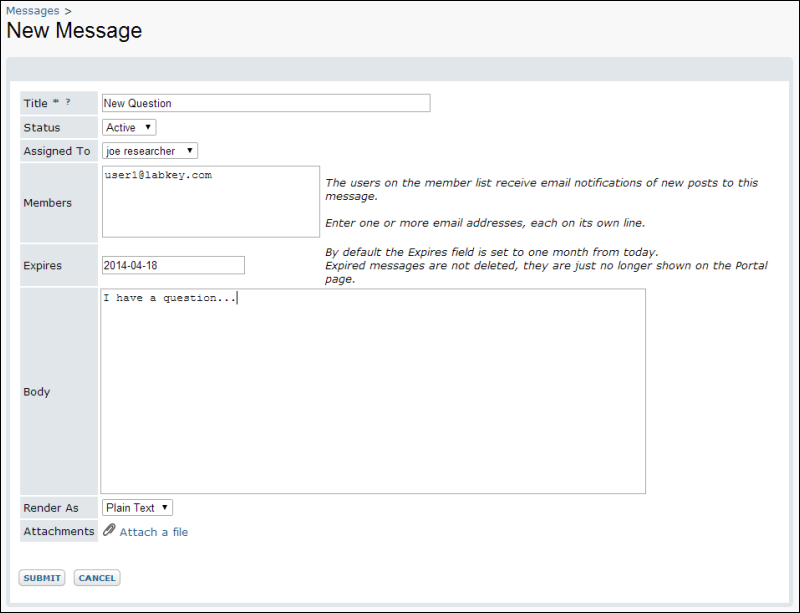The height and width of the screenshot is (613, 800).
Task: Open the Render As Plain Text dropdown
Action: tap(137, 508)
